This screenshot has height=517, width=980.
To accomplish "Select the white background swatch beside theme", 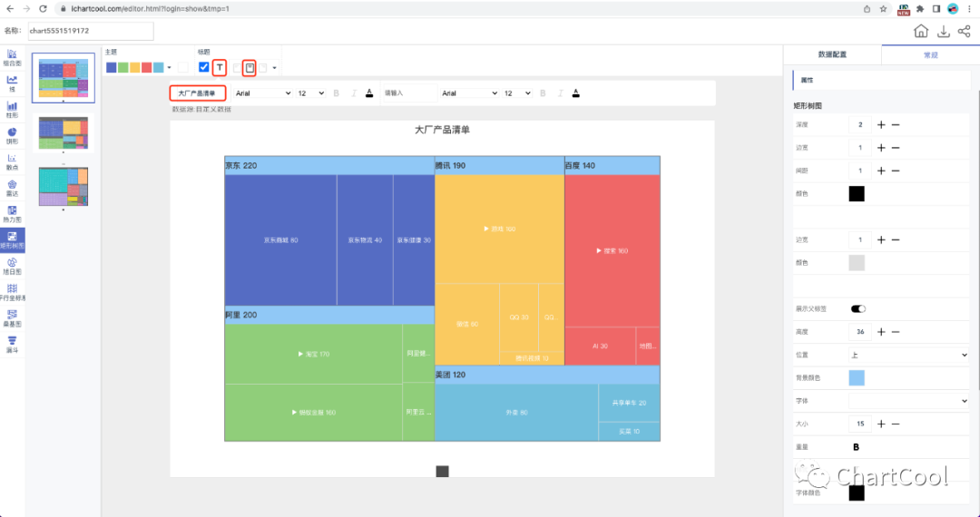I will (x=182, y=67).
